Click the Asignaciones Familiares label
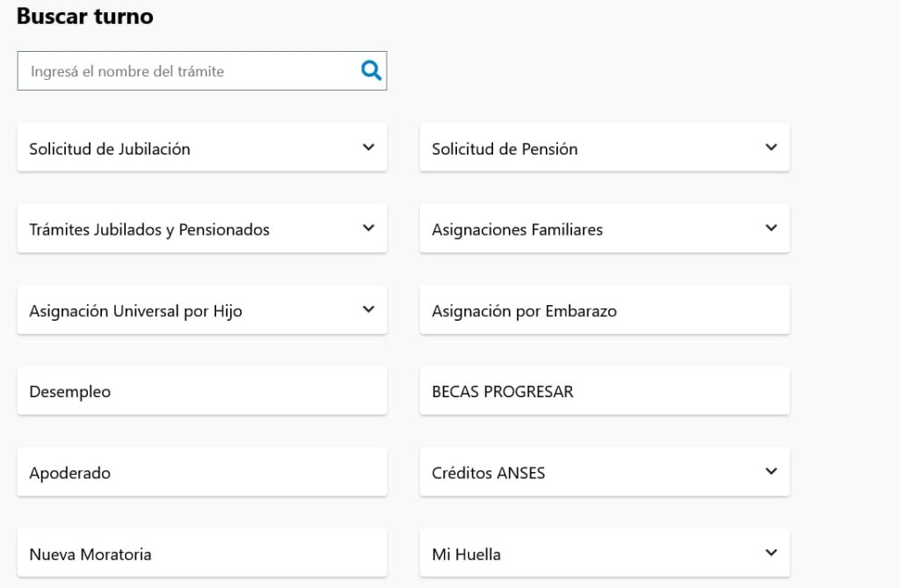Image resolution: width=900 pixels, height=588 pixels. 517,229
